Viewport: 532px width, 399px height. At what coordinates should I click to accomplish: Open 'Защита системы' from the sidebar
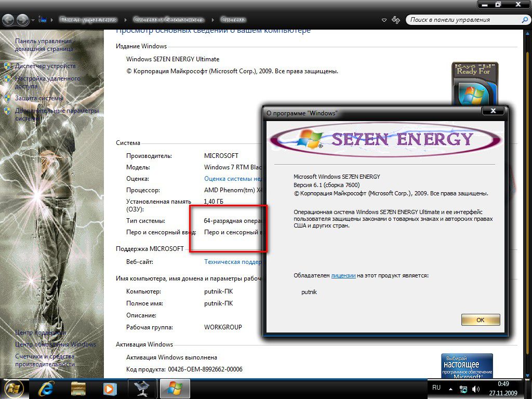pos(39,98)
